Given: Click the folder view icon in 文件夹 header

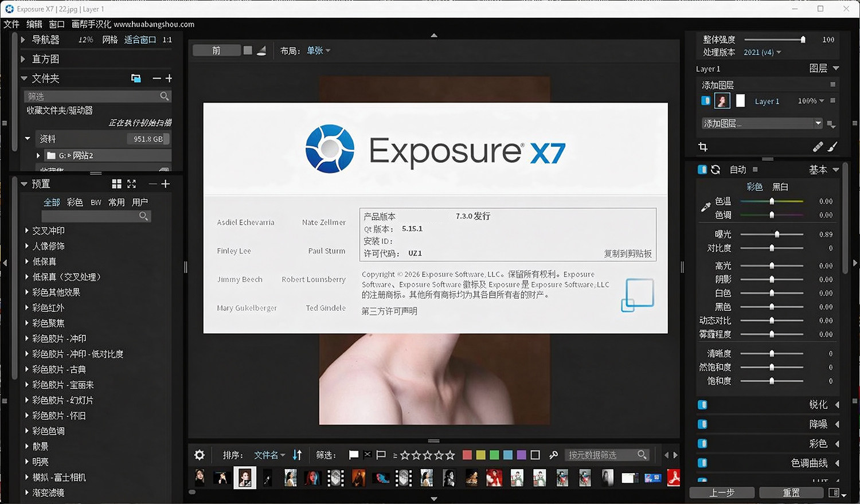Looking at the screenshot, I should 136,79.
